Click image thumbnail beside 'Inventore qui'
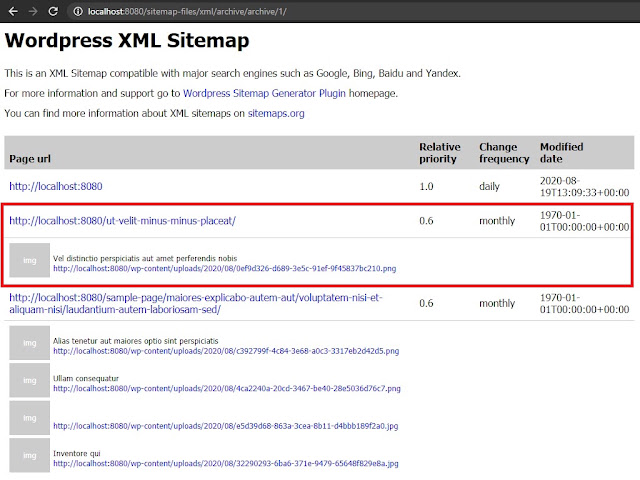This screenshot has width=640, height=480. click(30, 456)
